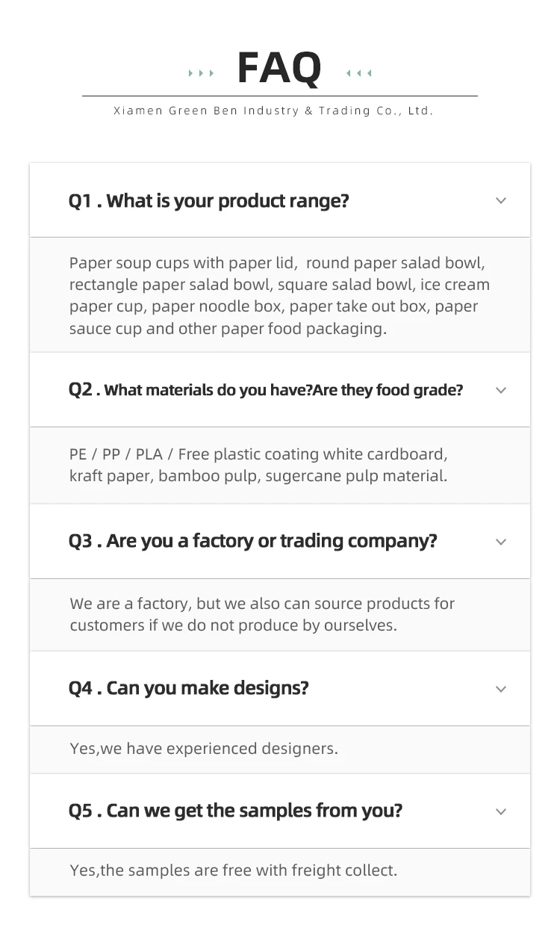Click the 'We are a factory' answer

(x=262, y=614)
